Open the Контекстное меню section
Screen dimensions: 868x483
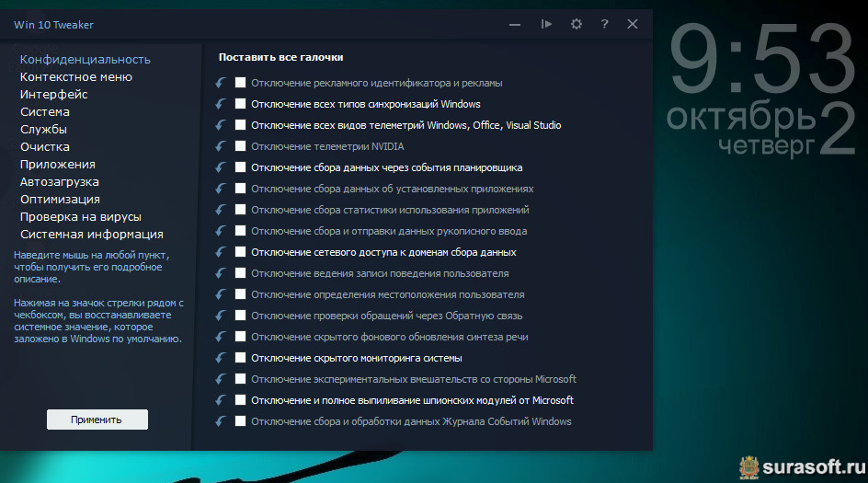pos(76,77)
